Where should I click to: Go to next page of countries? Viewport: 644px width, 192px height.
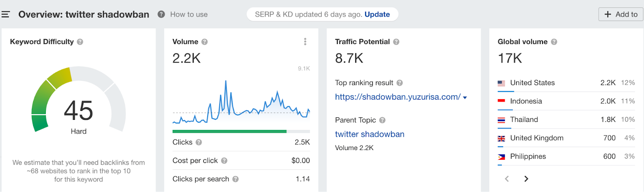(x=526, y=179)
